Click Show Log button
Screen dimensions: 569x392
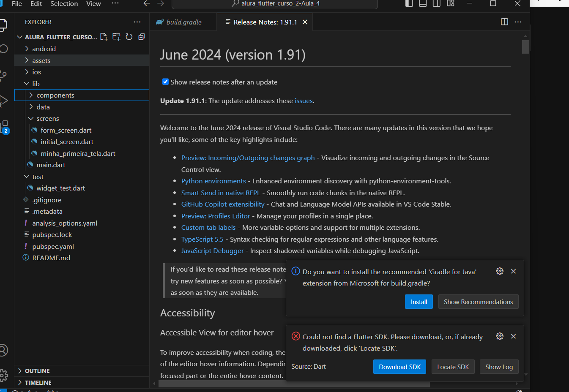click(x=499, y=367)
